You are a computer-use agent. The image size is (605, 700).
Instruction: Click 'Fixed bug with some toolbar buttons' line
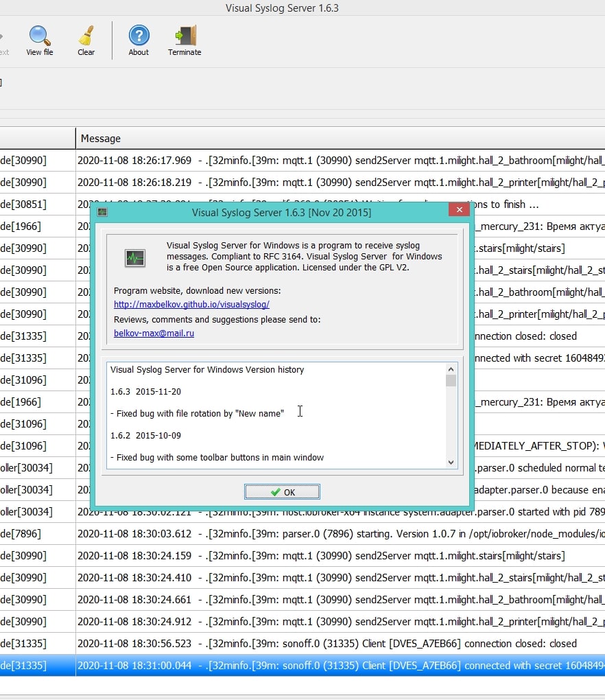(217, 457)
